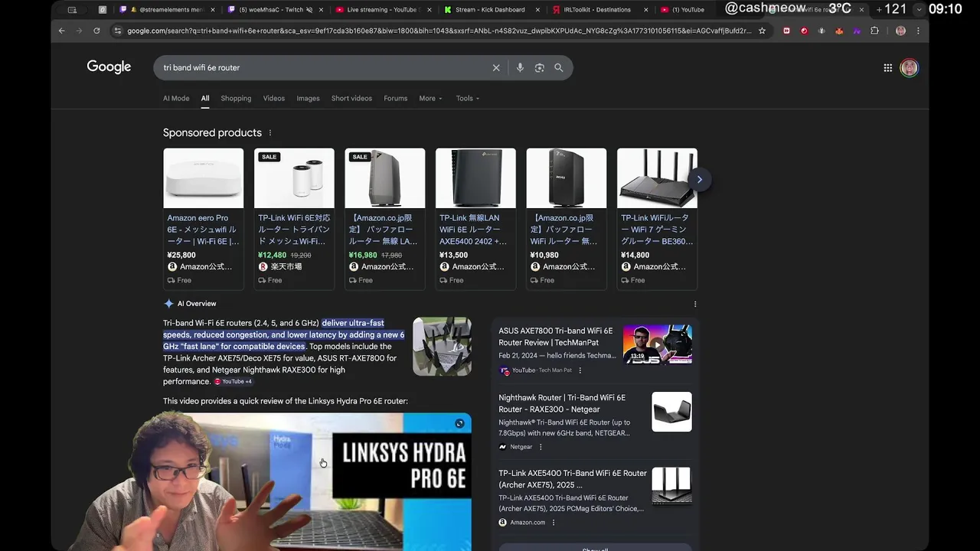This screenshot has height=551, width=980.
Task: Open the tab search dropdown arrow
Action: click(x=920, y=9)
